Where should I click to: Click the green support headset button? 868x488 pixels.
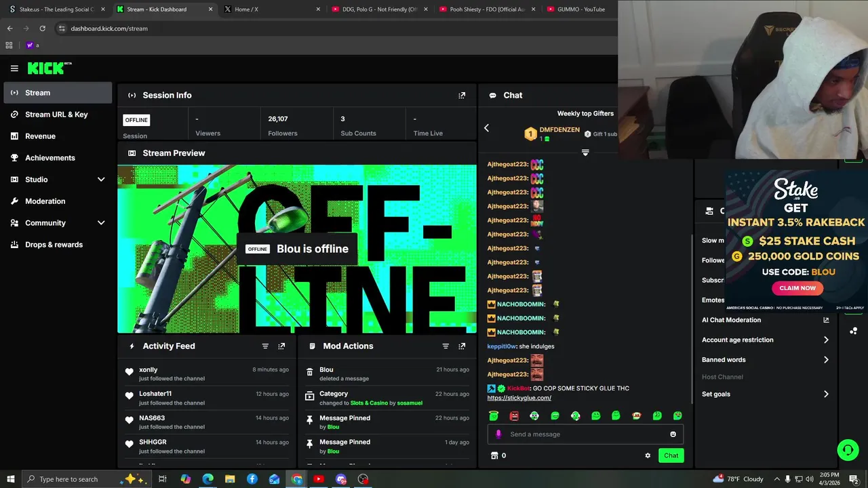(848, 450)
